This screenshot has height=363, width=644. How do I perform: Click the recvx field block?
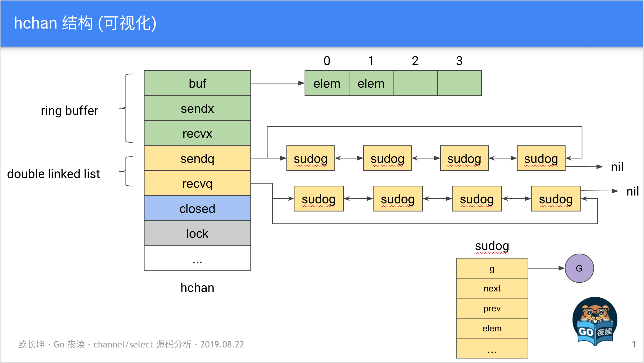pyautogui.click(x=197, y=134)
